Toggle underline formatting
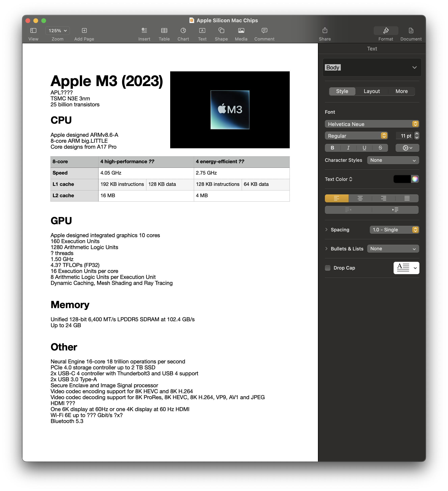 click(x=364, y=148)
